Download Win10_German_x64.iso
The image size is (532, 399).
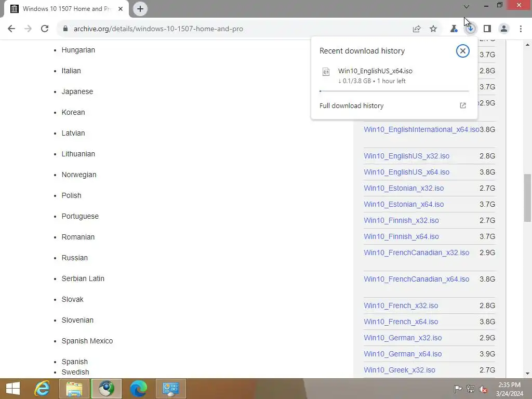coord(403,354)
